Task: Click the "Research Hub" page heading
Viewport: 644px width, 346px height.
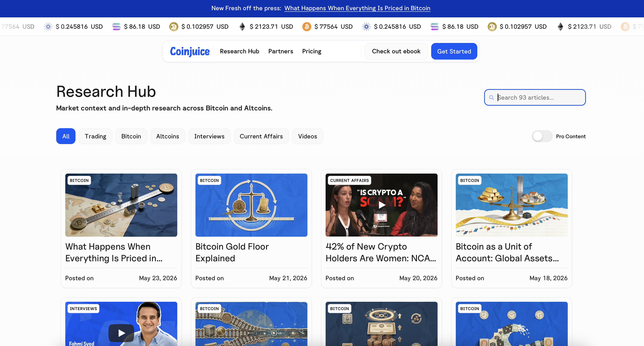Action: coord(106,92)
